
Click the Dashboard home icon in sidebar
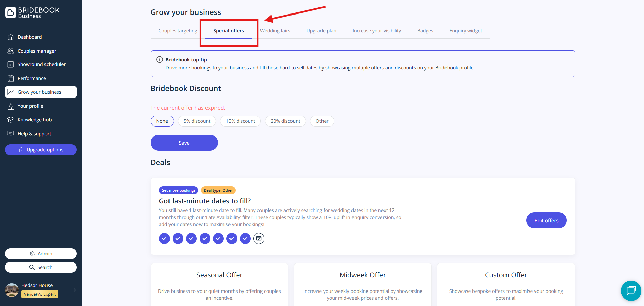click(x=11, y=37)
